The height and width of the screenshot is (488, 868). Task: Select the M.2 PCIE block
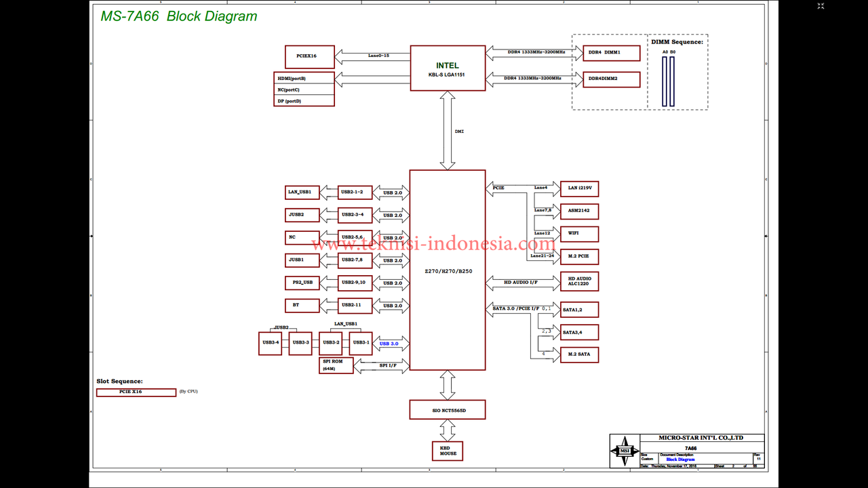coord(579,257)
